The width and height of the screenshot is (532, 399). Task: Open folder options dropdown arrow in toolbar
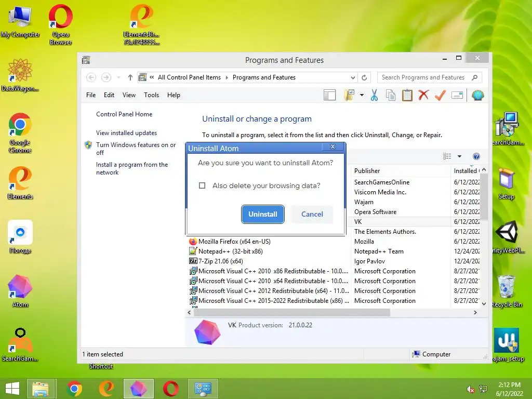tap(362, 96)
